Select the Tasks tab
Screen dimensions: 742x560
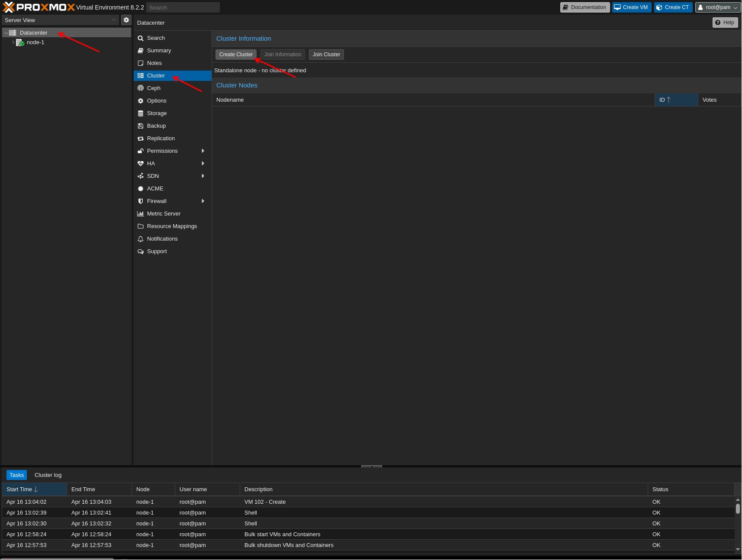tap(16, 475)
